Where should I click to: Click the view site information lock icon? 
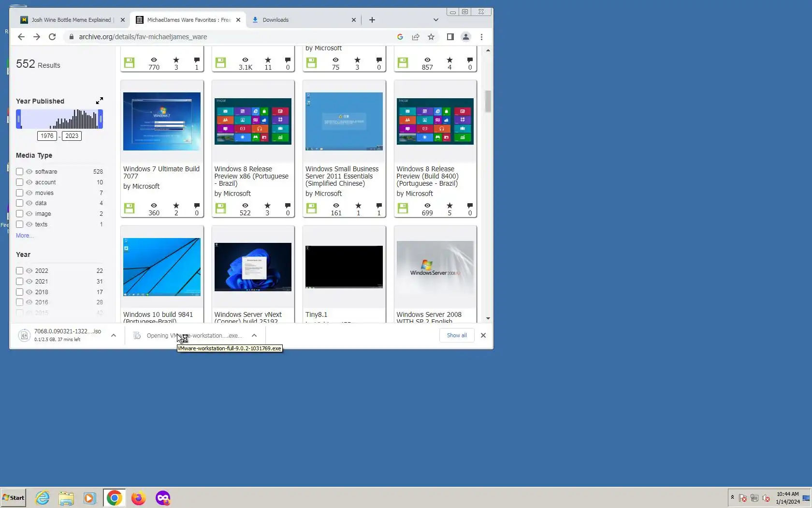click(72, 37)
